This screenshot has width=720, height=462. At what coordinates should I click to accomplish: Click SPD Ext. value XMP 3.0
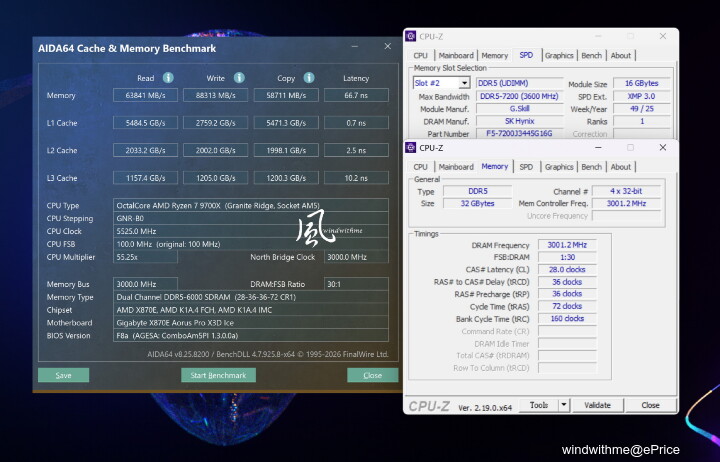tap(641, 96)
